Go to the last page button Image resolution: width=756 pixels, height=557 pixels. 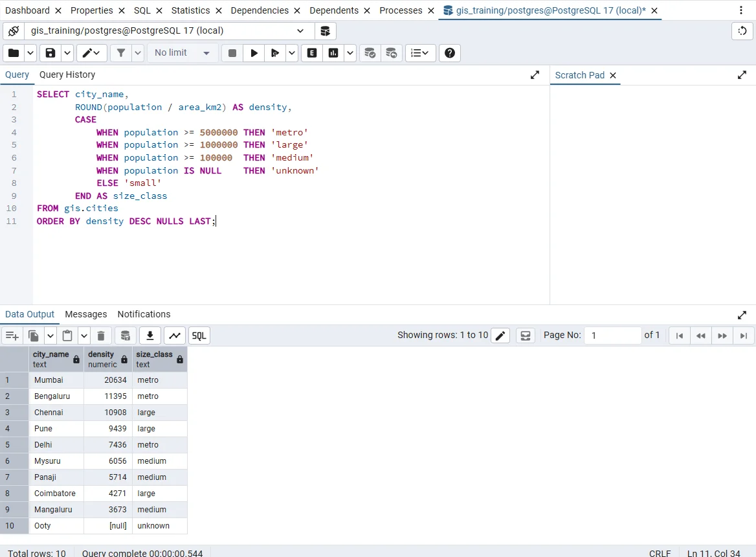click(x=744, y=335)
